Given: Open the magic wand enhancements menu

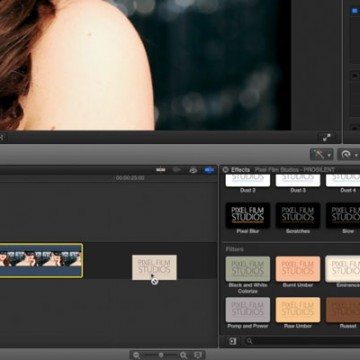Looking at the screenshot, I should point(321,154).
